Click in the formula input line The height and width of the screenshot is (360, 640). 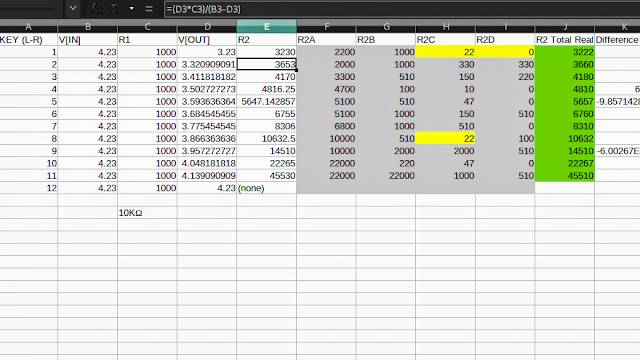(x=402, y=9)
